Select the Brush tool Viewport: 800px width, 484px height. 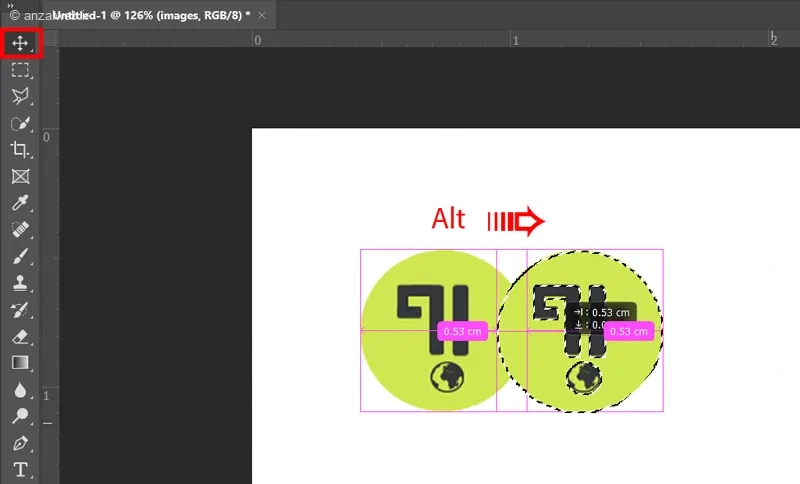(x=20, y=256)
